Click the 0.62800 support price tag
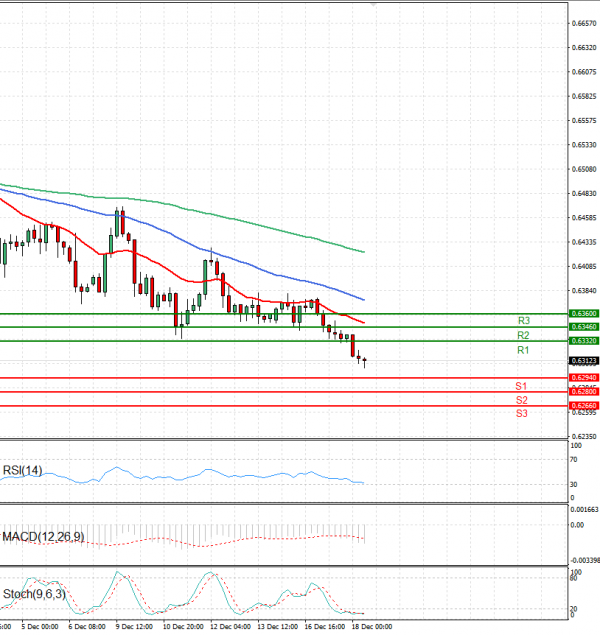The height and width of the screenshot is (635, 600). (583, 392)
